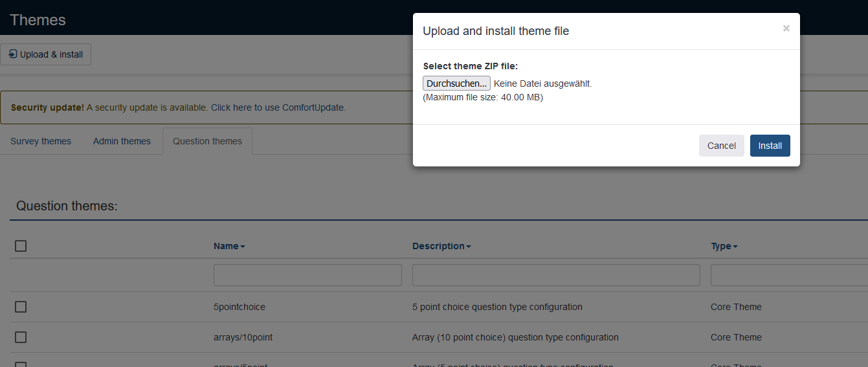Open the Click here ComfortUpdate link
868x367 pixels.
231,107
